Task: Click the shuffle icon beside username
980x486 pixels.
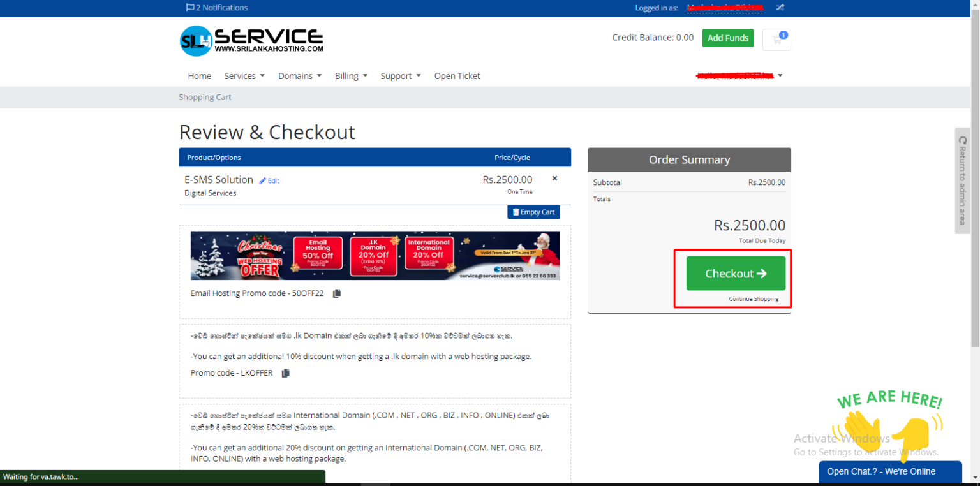Action: click(x=780, y=8)
